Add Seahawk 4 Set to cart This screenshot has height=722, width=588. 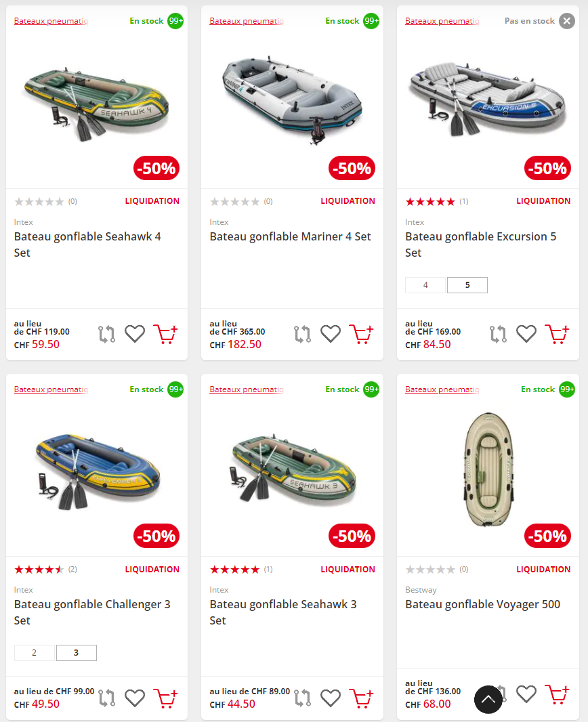165,334
